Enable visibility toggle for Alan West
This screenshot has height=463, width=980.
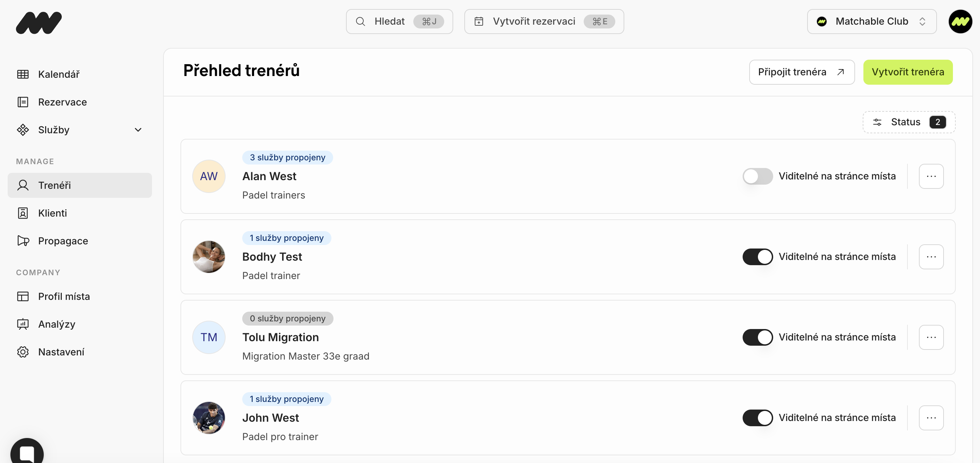[x=757, y=176]
